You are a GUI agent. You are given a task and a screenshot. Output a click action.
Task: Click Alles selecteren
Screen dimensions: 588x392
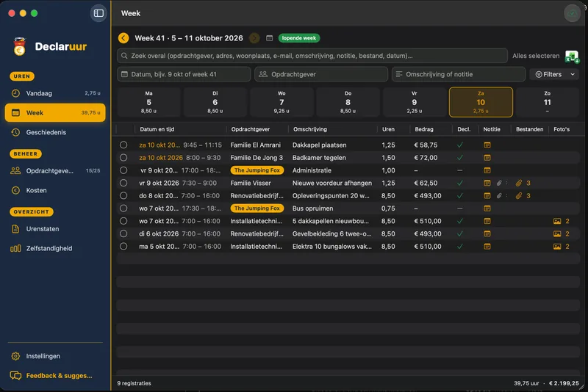point(536,56)
